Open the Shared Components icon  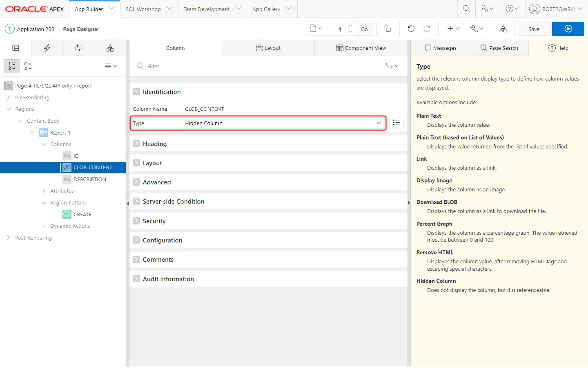point(503,29)
